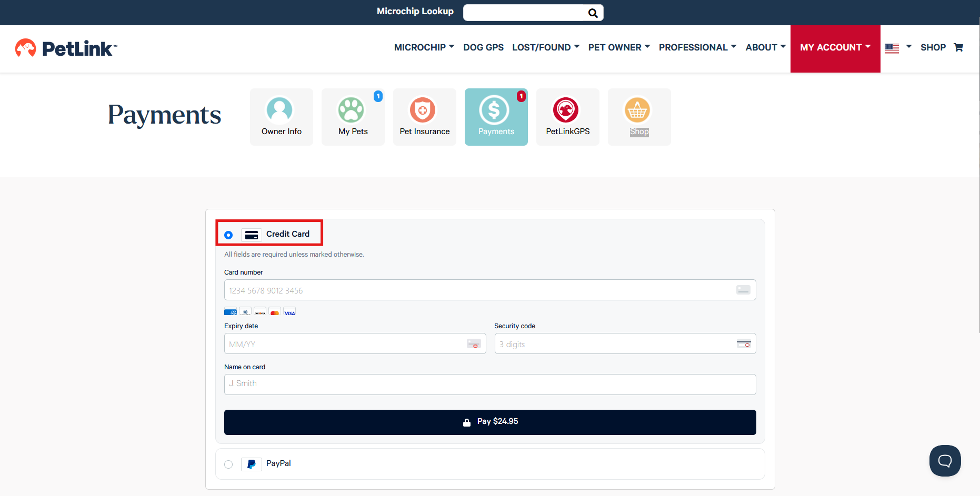Click the PetLink logo

coord(66,48)
